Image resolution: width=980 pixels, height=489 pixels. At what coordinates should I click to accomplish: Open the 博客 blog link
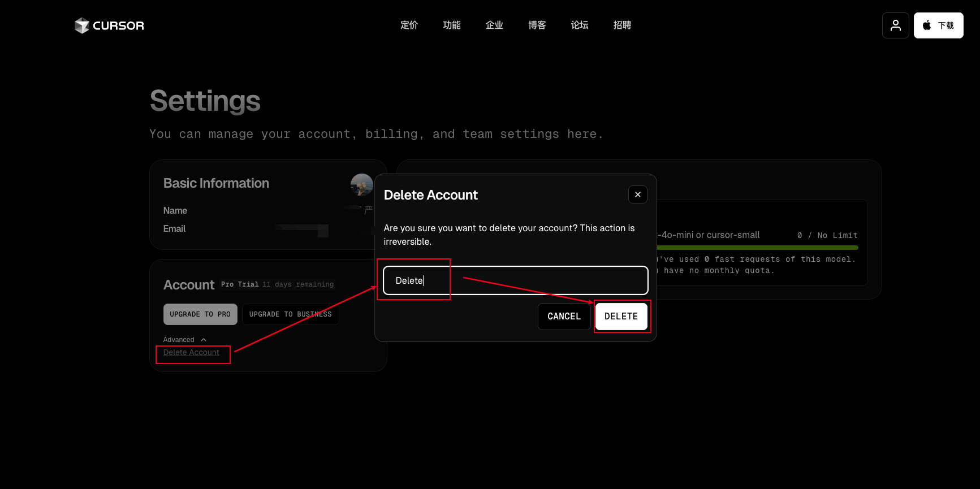pyautogui.click(x=537, y=25)
